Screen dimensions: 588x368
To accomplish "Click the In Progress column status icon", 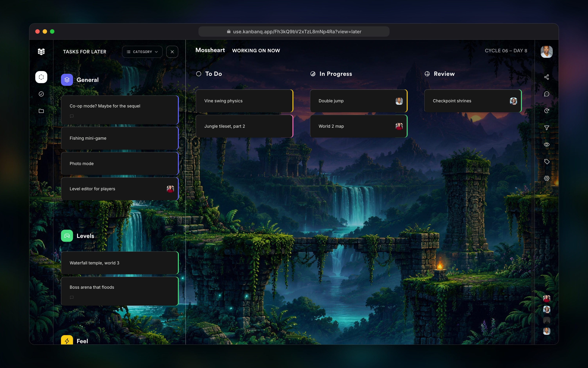I will pos(313,74).
